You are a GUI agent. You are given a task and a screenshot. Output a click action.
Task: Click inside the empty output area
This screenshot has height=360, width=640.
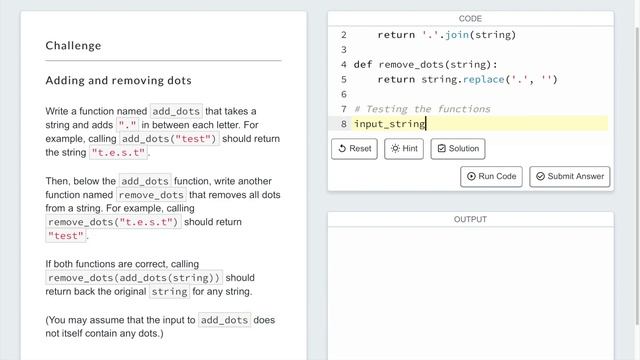point(470,293)
